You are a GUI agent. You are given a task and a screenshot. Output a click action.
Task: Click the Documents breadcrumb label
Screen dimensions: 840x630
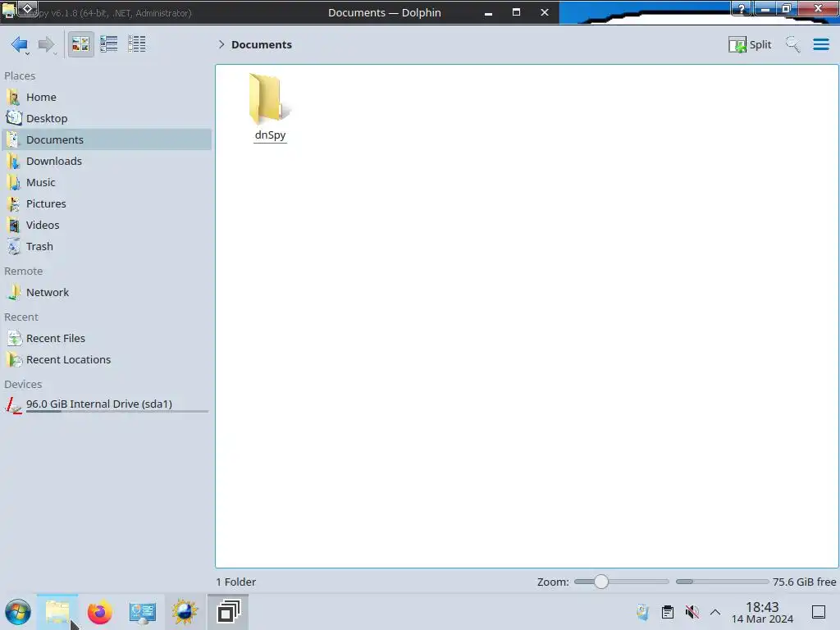(262, 44)
